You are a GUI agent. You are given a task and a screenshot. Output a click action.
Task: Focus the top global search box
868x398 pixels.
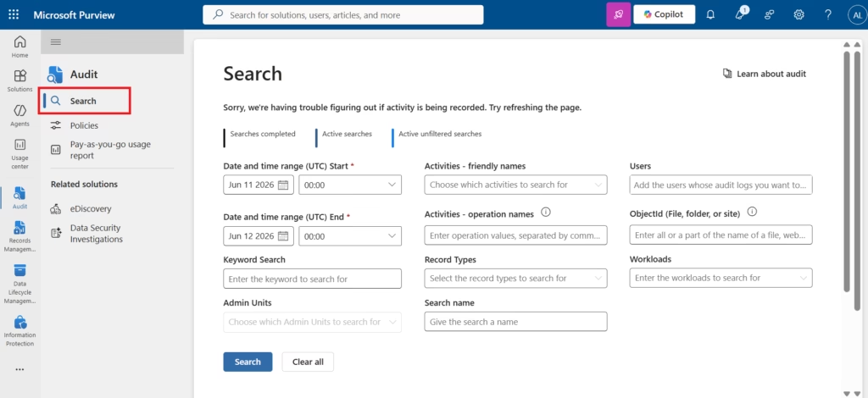point(342,15)
